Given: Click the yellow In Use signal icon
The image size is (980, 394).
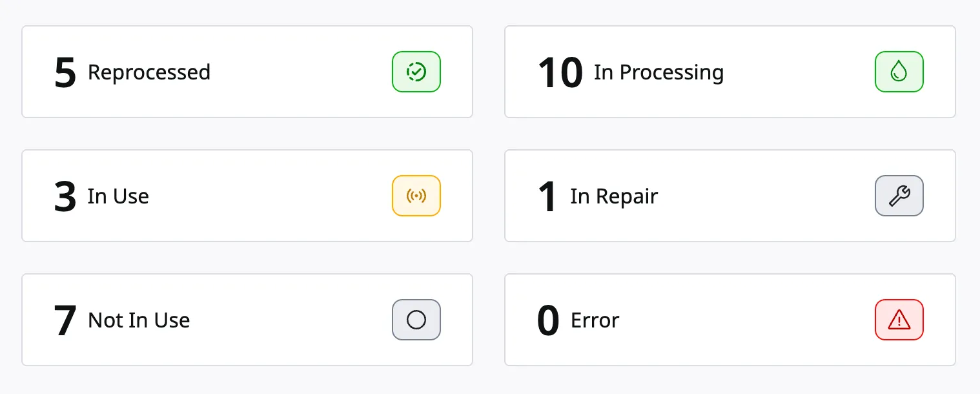Looking at the screenshot, I should pyautogui.click(x=416, y=196).
